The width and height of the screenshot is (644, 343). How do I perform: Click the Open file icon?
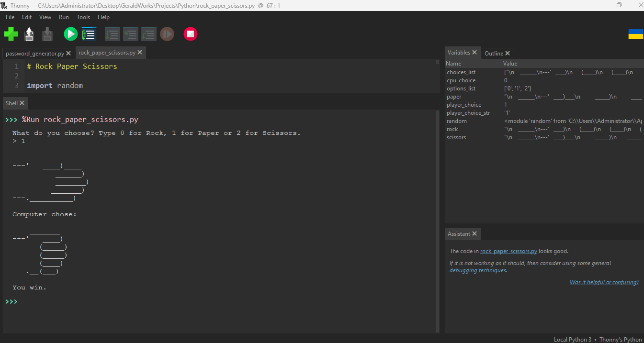tap(29, 34)
